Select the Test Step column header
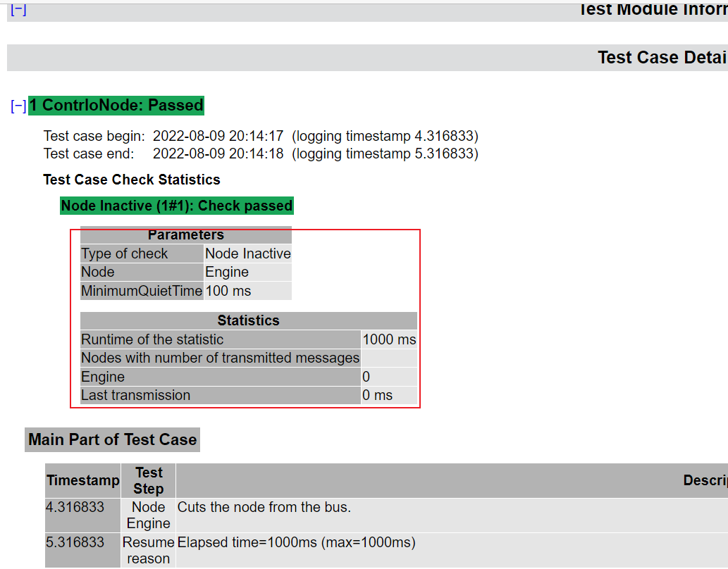728x569 pixels. 148,480
